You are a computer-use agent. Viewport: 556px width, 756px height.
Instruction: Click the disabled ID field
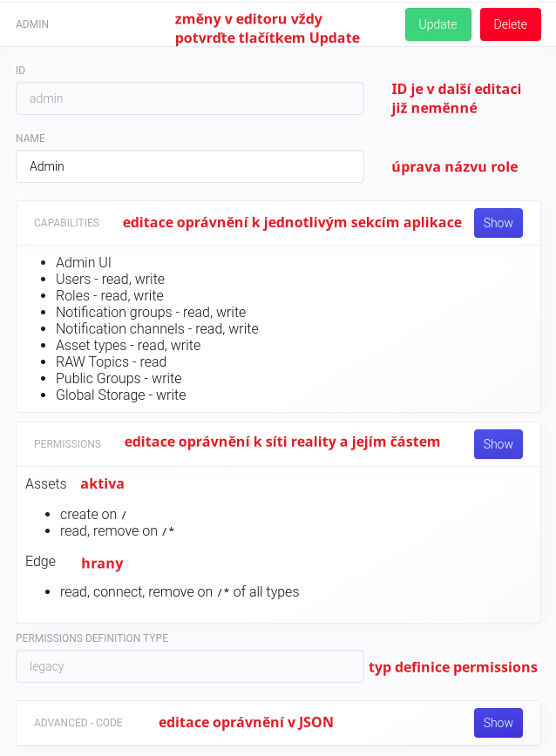189,98
